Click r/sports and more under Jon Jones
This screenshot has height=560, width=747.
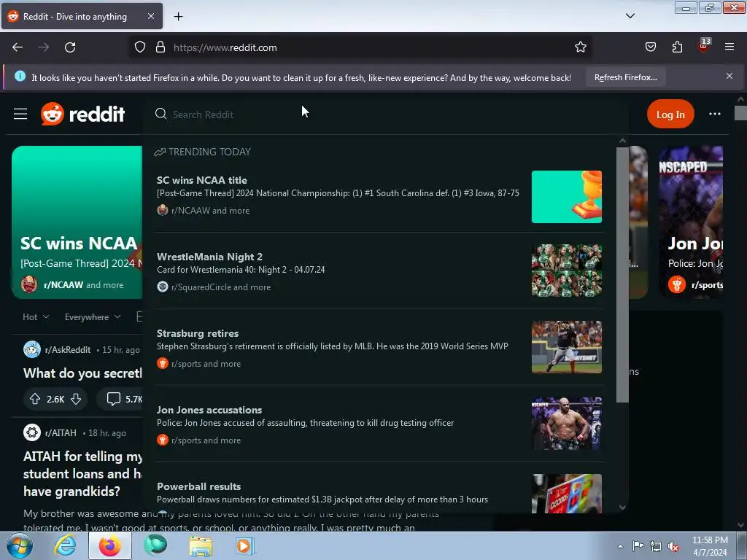pyautogui.click(x=206, y=440)
